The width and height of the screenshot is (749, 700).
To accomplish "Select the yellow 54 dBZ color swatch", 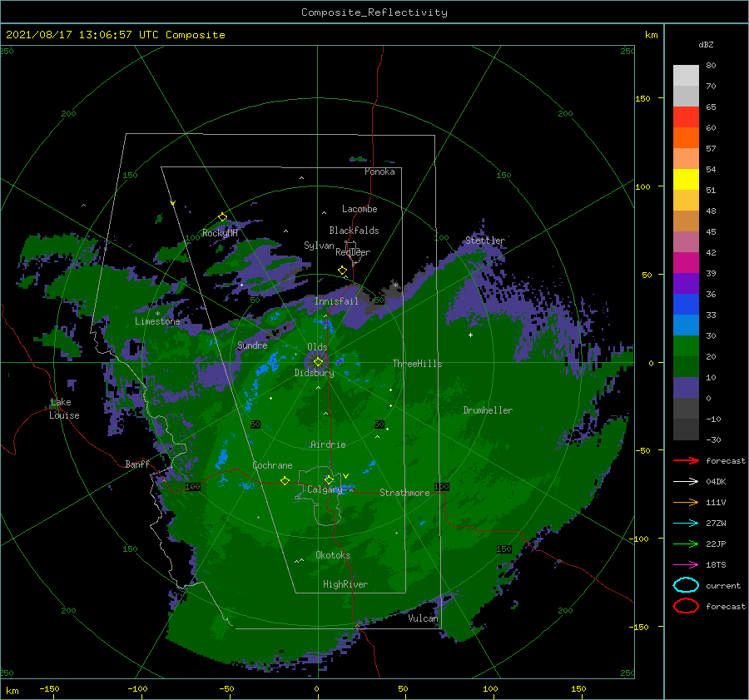I will coord(686,179).
